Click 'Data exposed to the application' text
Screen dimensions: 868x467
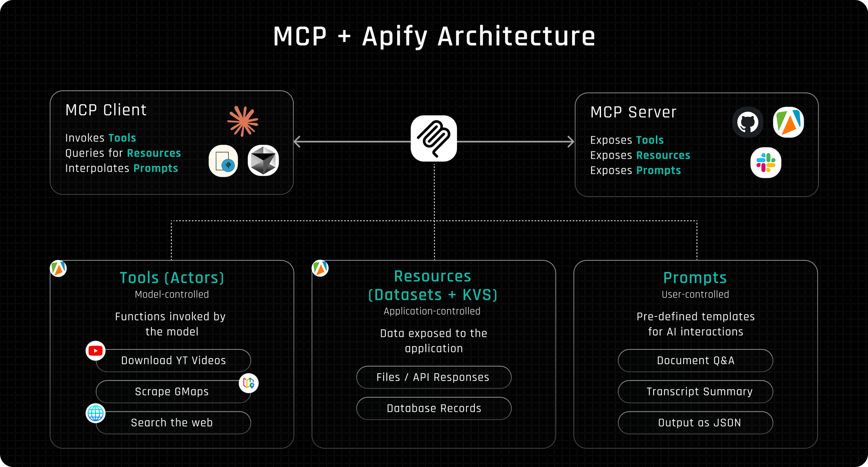tap(434, 341)
